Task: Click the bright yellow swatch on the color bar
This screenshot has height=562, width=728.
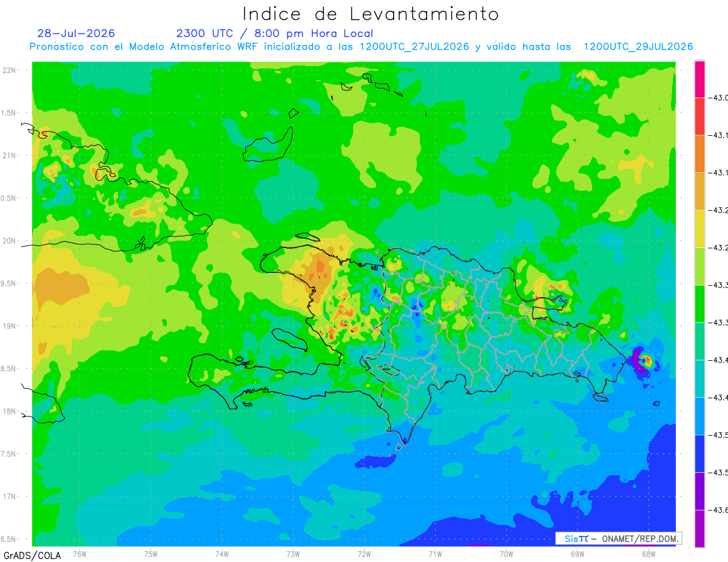Action: pyautogui.click(x=699, y=229)
